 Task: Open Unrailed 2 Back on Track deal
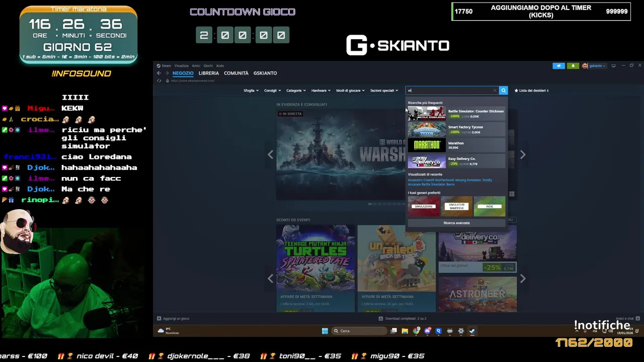pos(396,268)
